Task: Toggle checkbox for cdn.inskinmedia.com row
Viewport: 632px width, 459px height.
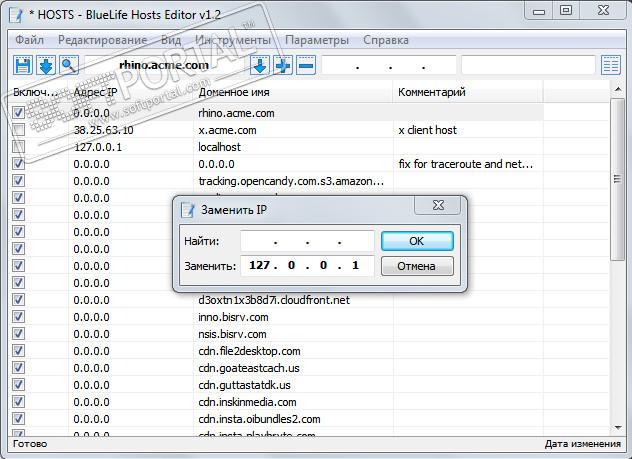Action: (x=18, y=402)
